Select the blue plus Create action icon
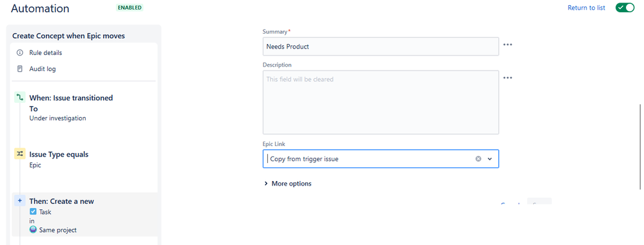The height and width of the screenshot is (245, 644). (x=20, y=201)
